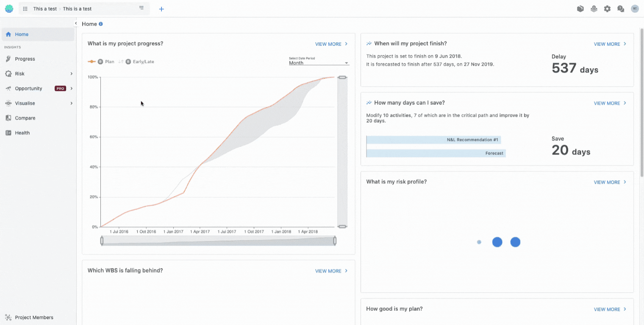644x325 pixels.
Task: Click the '537 days' delay value
Action: [x=575, y=69]
